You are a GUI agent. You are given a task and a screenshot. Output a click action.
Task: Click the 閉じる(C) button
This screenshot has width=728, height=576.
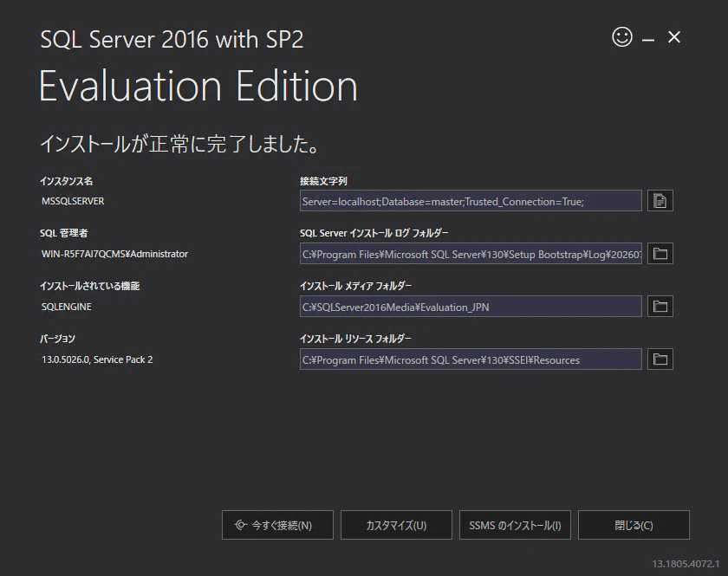point(634,525)
